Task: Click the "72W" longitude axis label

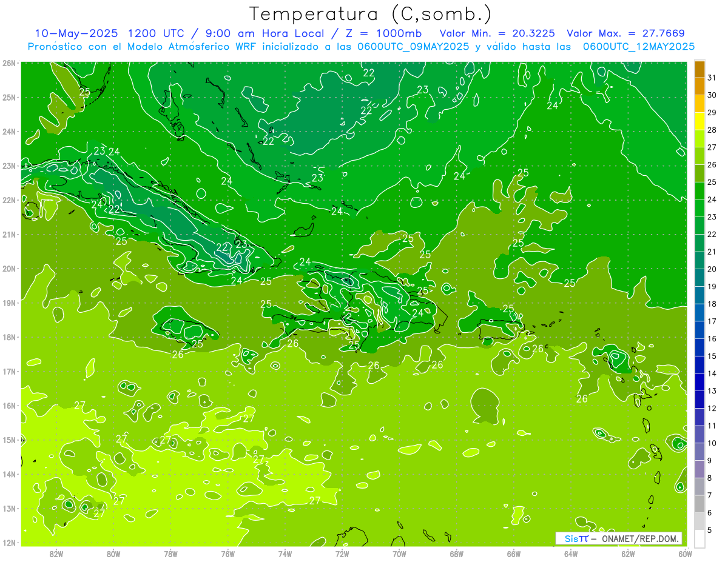Action: pos(342,553)
